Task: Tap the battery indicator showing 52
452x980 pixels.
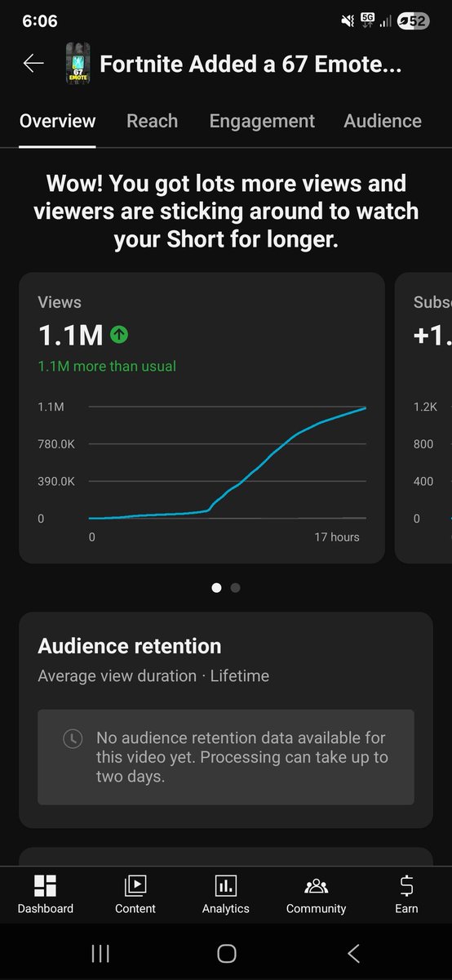Action: click(413, 21)
